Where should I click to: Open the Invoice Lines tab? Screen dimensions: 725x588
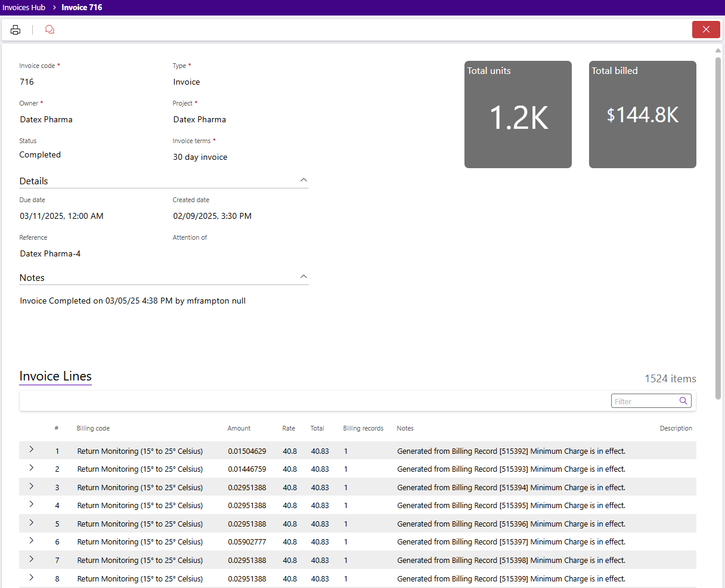point(55,376)
